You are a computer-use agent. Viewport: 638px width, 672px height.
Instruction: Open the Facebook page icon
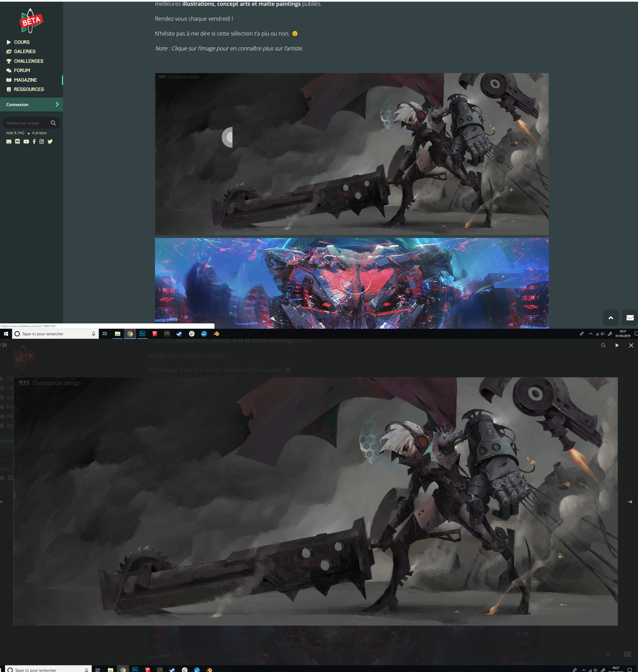pos(34,142)
